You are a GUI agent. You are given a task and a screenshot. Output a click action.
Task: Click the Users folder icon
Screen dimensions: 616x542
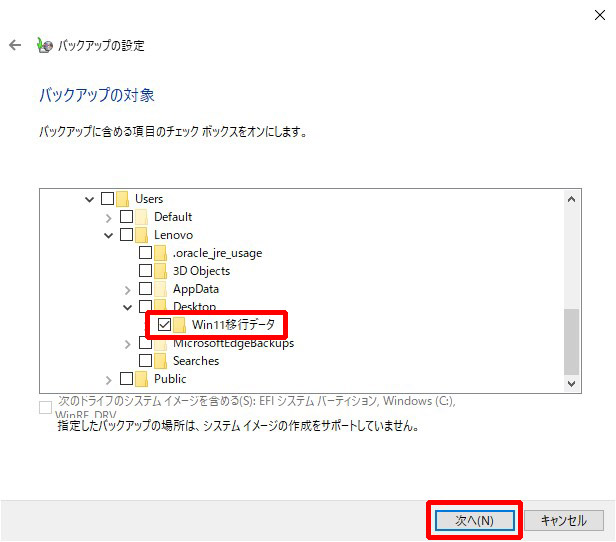(x=123, y=199)
